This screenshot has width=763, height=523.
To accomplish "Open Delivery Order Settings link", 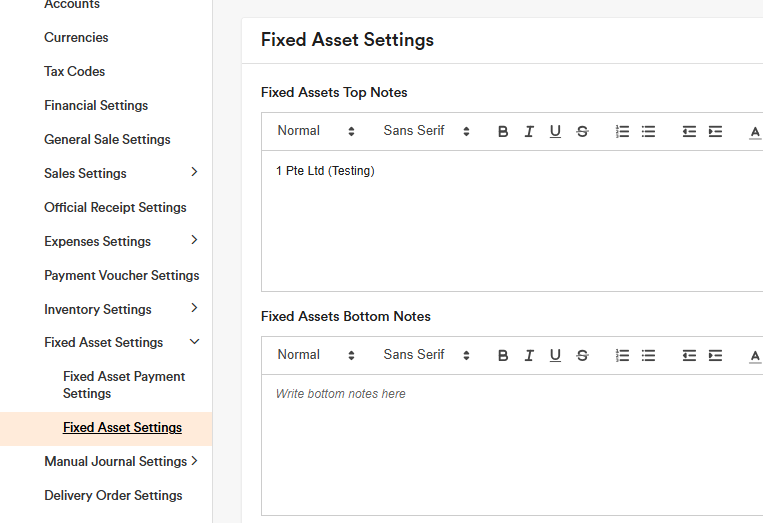I will point(113,495).
